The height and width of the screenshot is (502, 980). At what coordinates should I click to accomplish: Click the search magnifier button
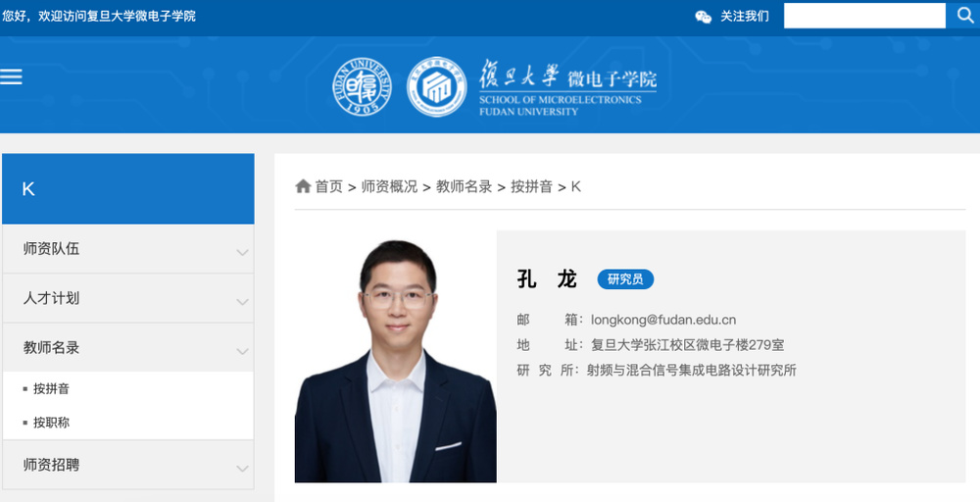tap(963, 15)
